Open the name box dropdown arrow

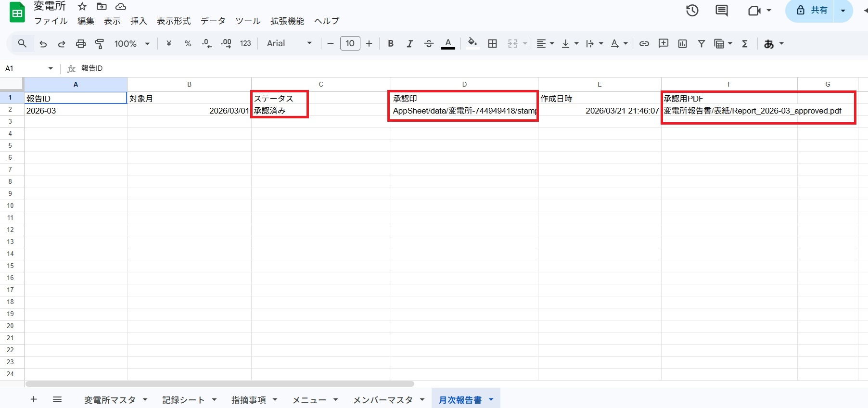pyautogui.click(x=51, y=68)
